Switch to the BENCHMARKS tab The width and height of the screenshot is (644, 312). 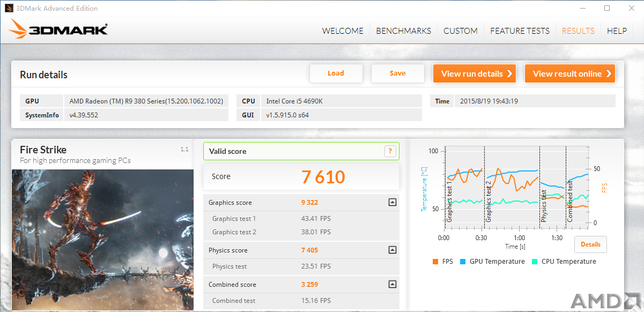click(403, 31)
